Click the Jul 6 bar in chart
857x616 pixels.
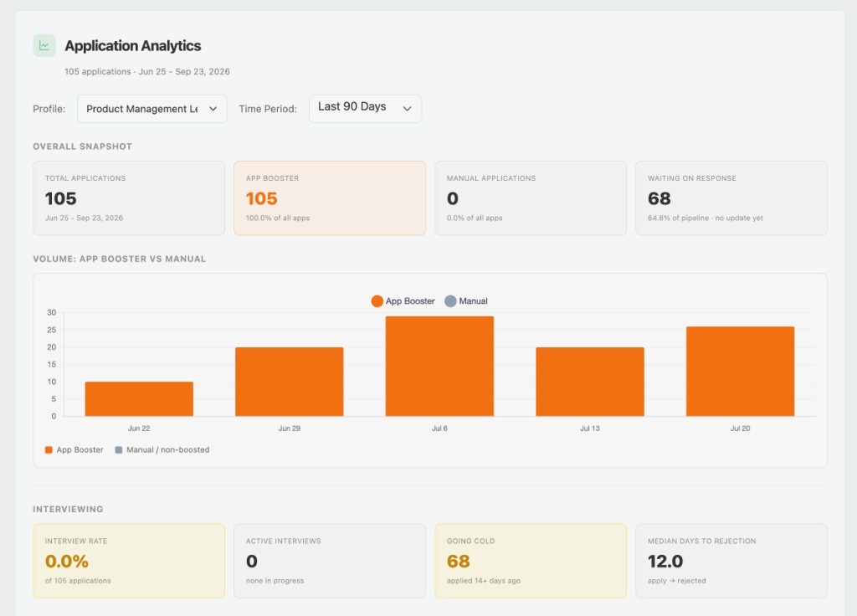(439, 367)
